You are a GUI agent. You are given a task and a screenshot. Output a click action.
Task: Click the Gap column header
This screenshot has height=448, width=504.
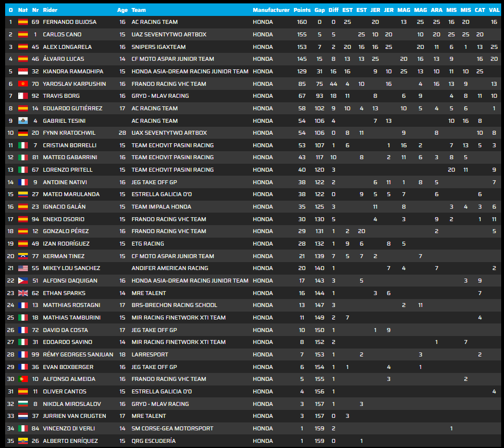pos(320,10)
